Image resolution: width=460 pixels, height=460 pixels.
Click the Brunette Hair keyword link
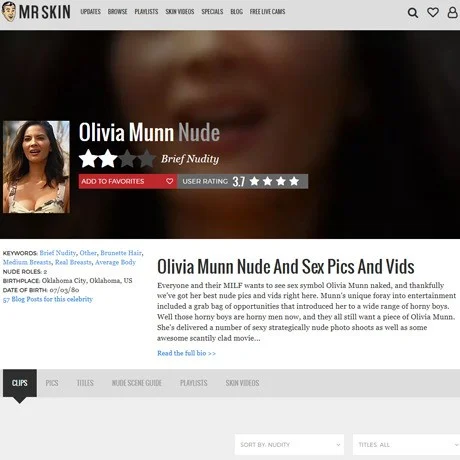tap(121, 253)
